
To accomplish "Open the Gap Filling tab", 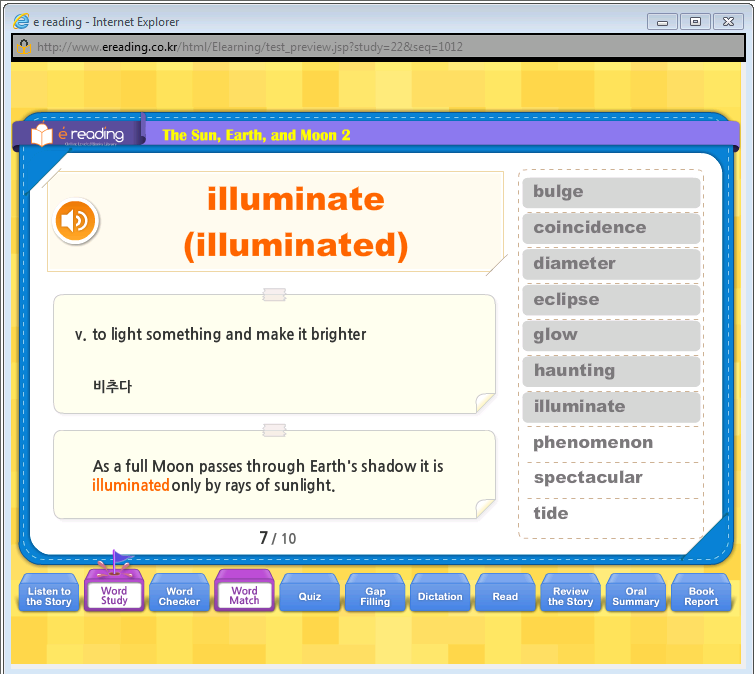I will [375, 593].
